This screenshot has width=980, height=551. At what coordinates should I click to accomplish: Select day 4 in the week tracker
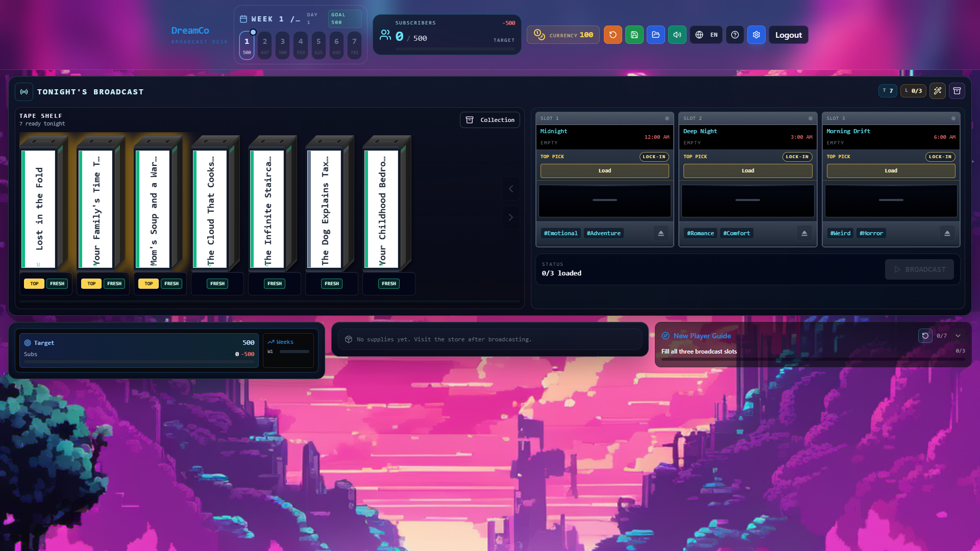300,45
